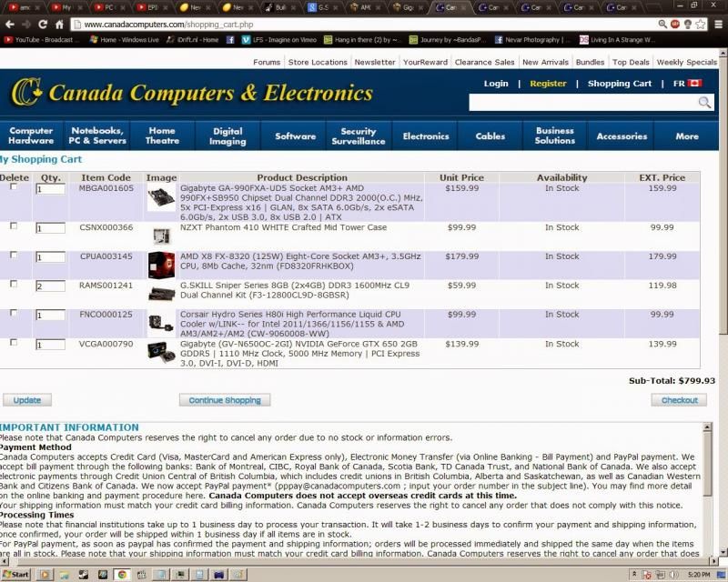Click the volume icon in the system tray
The height and width of the screenshot is (582, 728).
tap(673, 575)
